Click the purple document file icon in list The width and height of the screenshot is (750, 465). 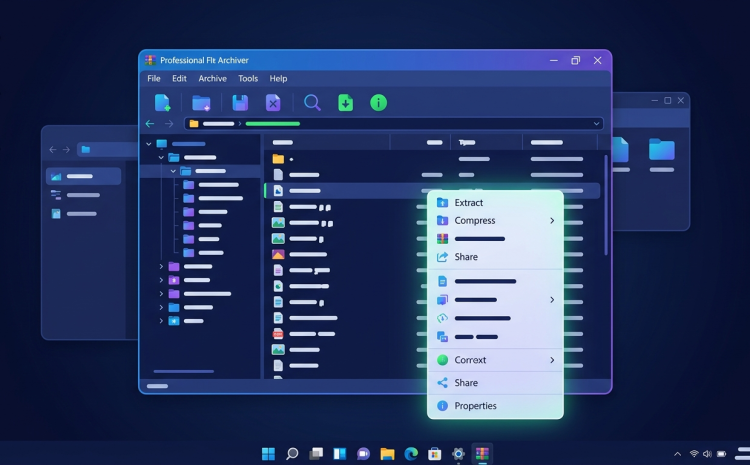278,270
